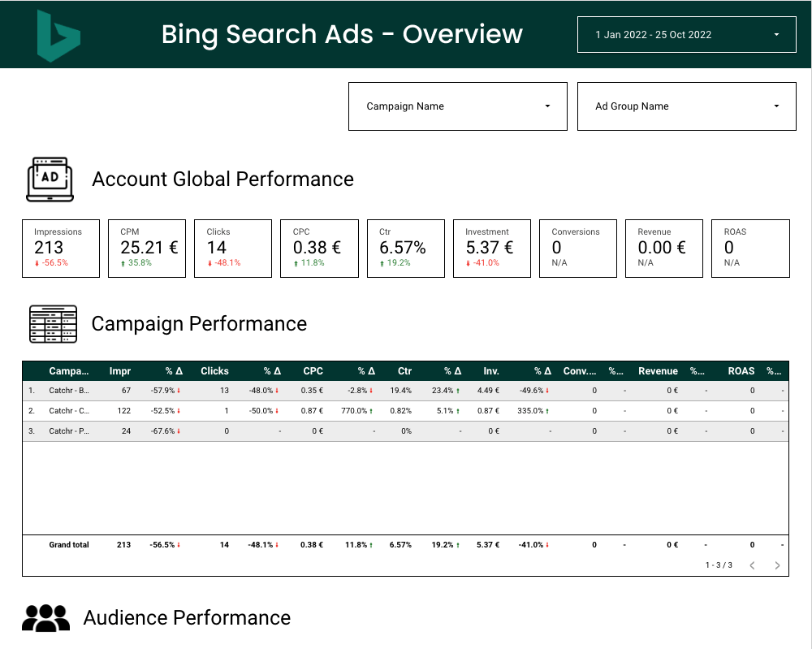
Task: Open the date range dropdown
Action: pyautogui.click(x=686, y=35)
